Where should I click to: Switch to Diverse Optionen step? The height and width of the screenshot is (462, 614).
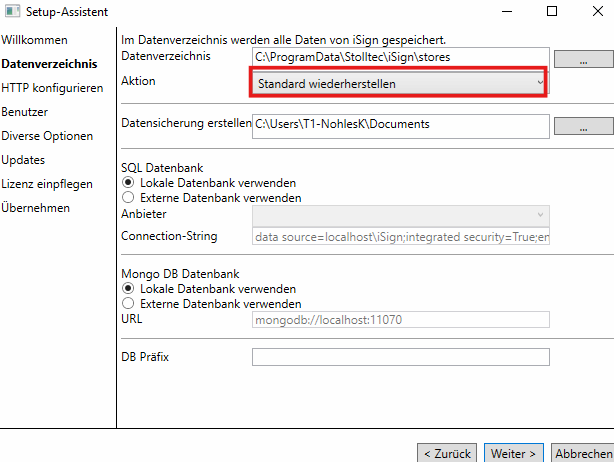[x=47, y=136]
